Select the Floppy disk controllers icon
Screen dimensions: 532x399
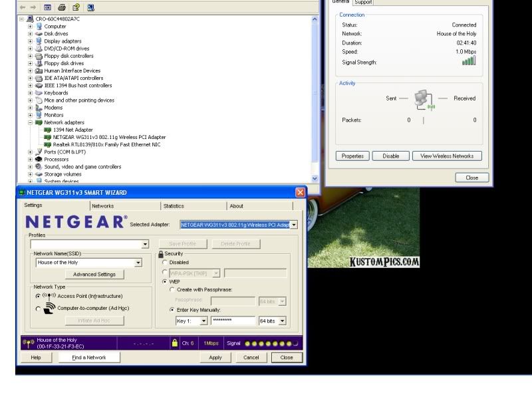(x=39, y=56)
